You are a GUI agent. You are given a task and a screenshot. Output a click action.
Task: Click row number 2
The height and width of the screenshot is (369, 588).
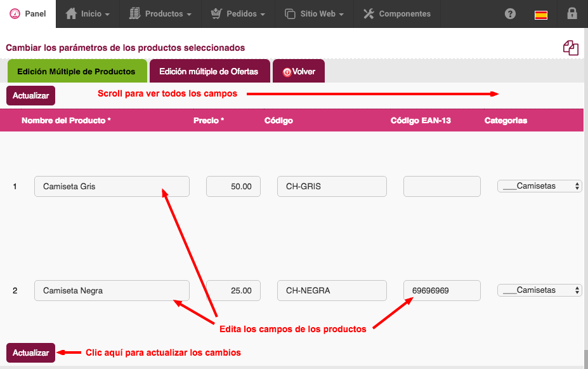15,290
